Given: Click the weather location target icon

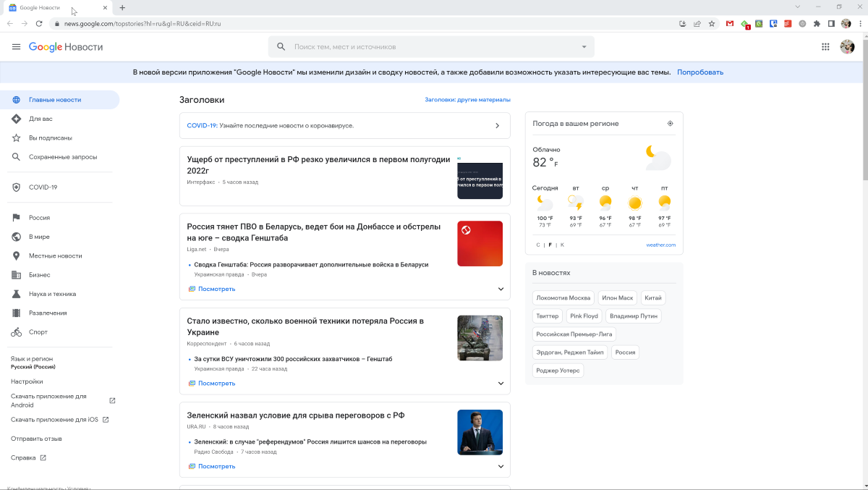Looking at the screenshot, I should (x=671, y=124).
